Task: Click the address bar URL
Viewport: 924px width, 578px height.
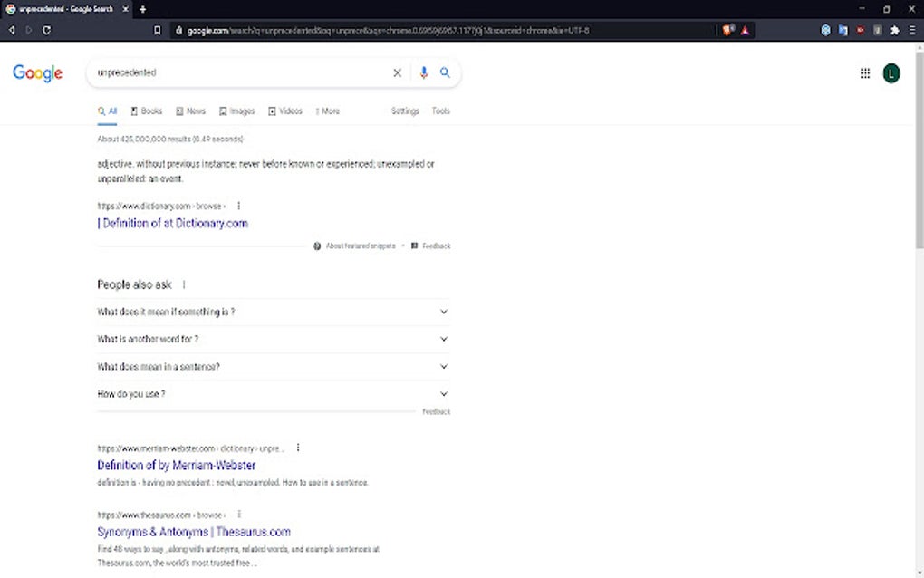Action: coord(388,30)
